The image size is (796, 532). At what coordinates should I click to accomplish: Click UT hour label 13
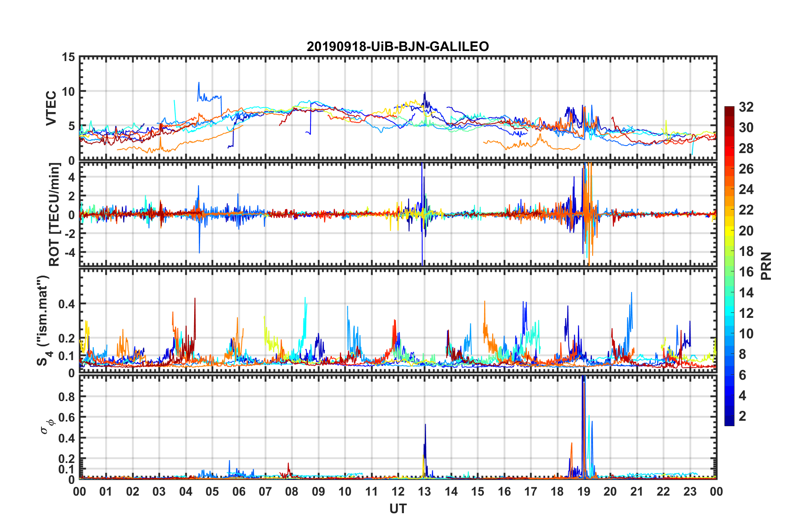(424, 491)
